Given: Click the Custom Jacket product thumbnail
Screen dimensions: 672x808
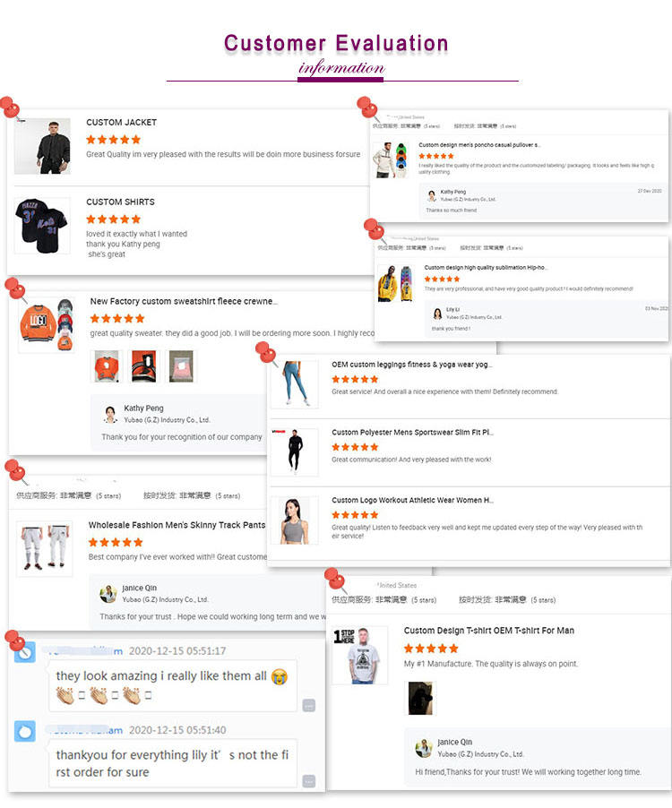Looking at the screenshot, I should tap(42, 146).
